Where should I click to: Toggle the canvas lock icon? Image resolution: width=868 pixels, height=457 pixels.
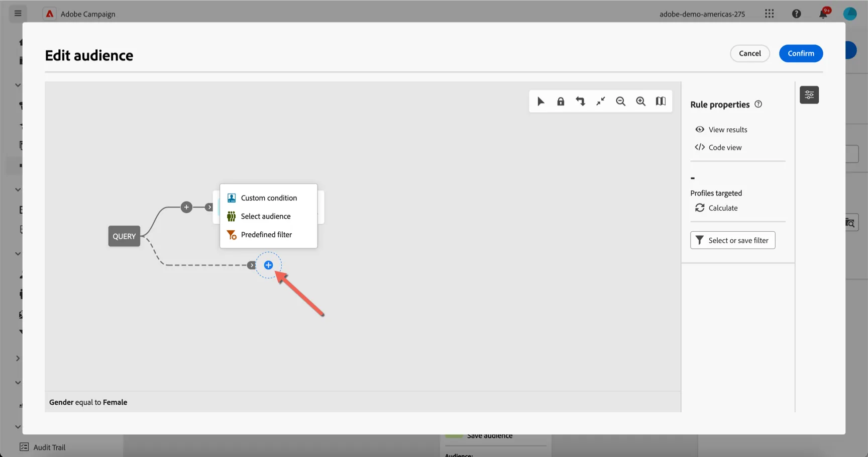pos(561,102)
